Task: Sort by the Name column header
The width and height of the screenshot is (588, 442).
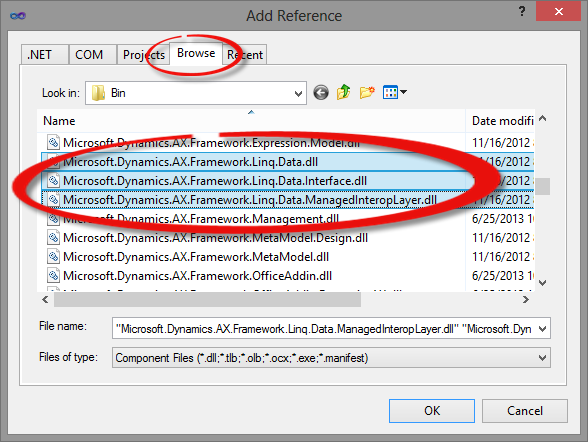Action: 251,121
